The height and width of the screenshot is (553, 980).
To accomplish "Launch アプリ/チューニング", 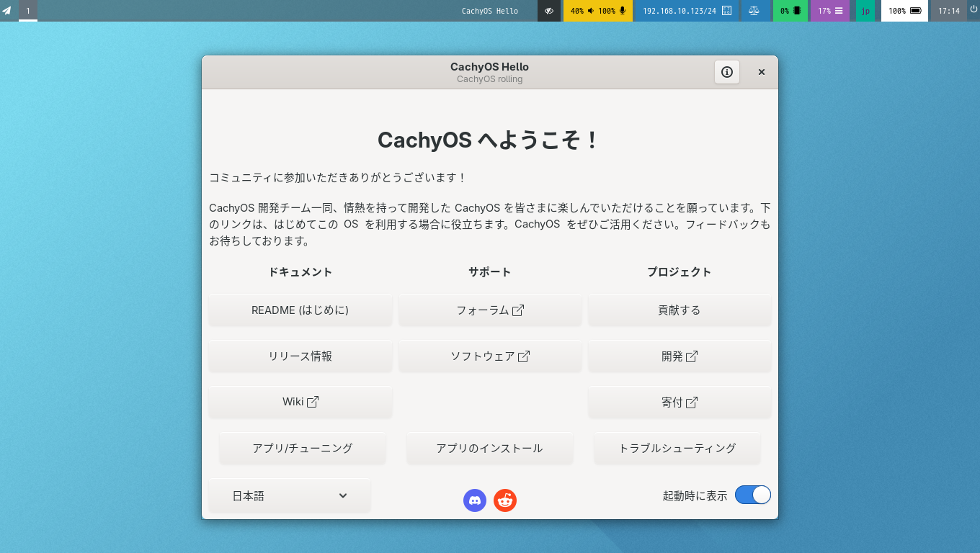I will coord(303,449).
